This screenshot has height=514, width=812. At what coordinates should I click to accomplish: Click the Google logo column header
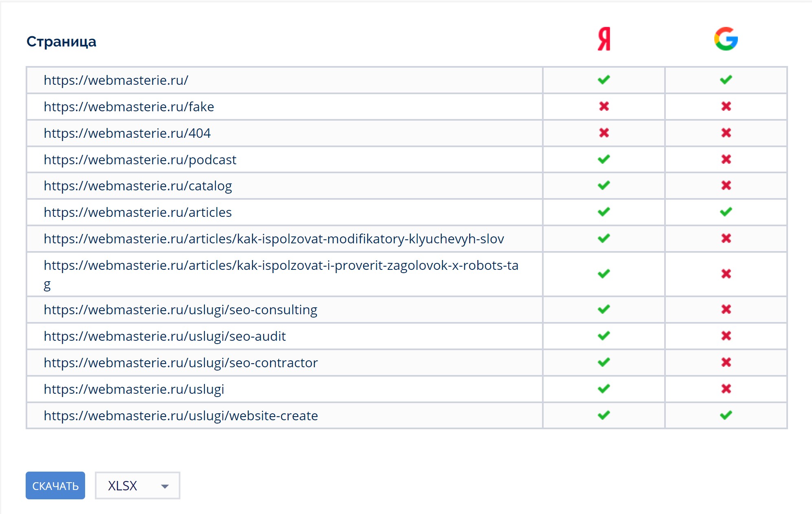click(726, 39)
